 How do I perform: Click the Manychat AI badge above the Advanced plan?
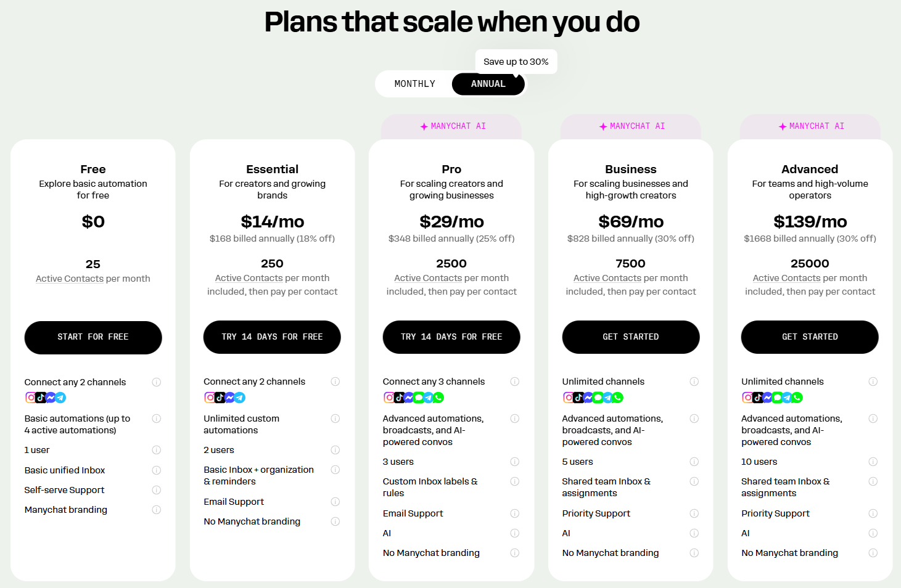pyautogui.click(x=810, y=126)
